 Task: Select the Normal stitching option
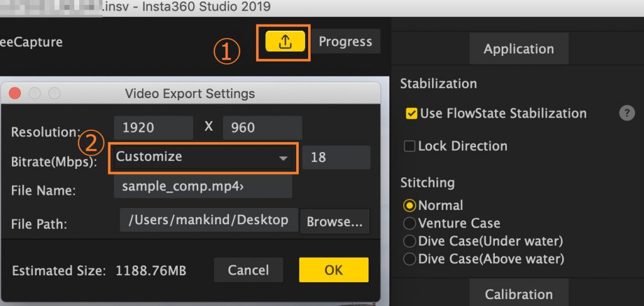(x=409, y=205)
